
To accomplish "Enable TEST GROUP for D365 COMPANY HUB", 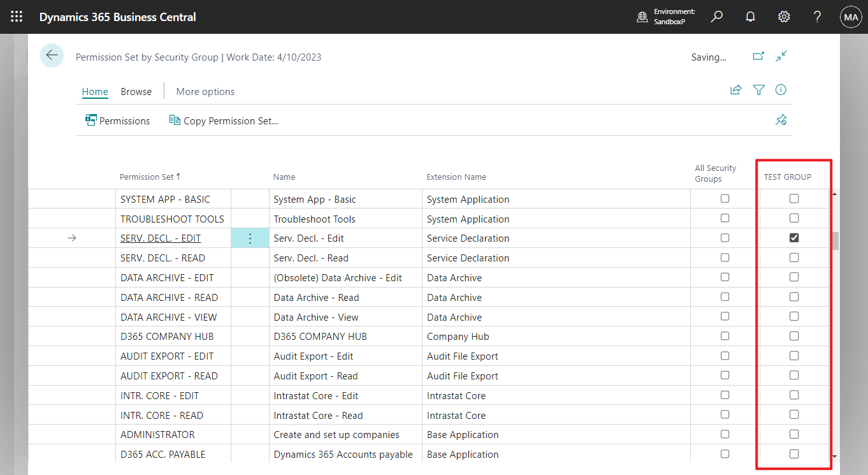I will (793, 336).
